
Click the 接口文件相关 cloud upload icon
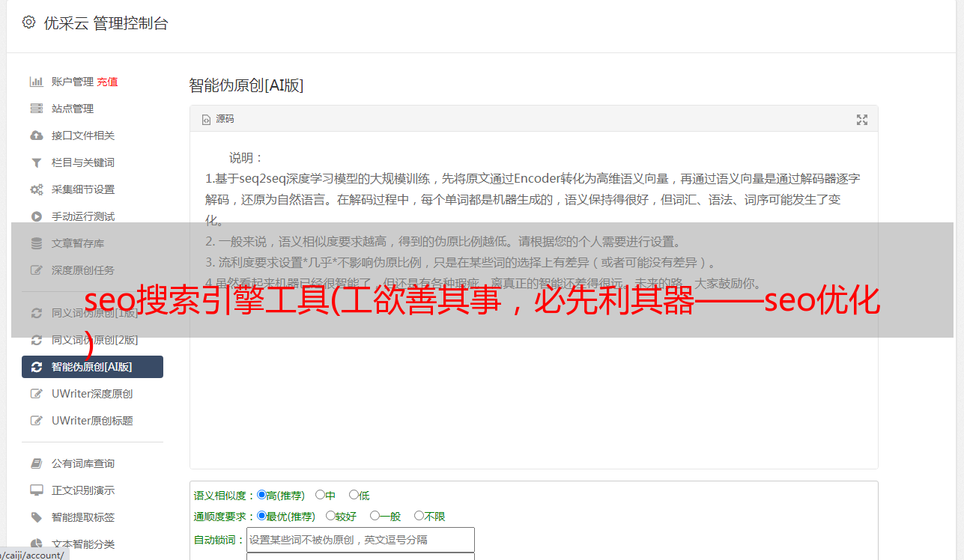click(36, 136)
